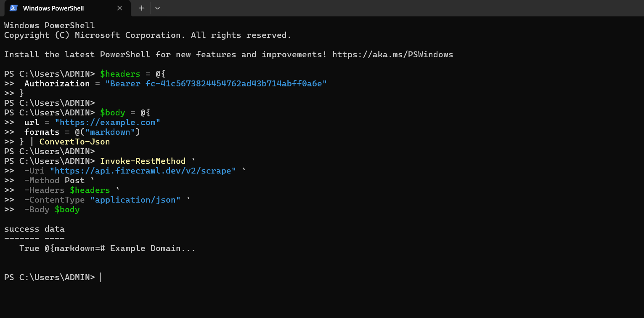Click the -Uri parameter
This screenshot has height=318, width=644.
click(34, 171)
